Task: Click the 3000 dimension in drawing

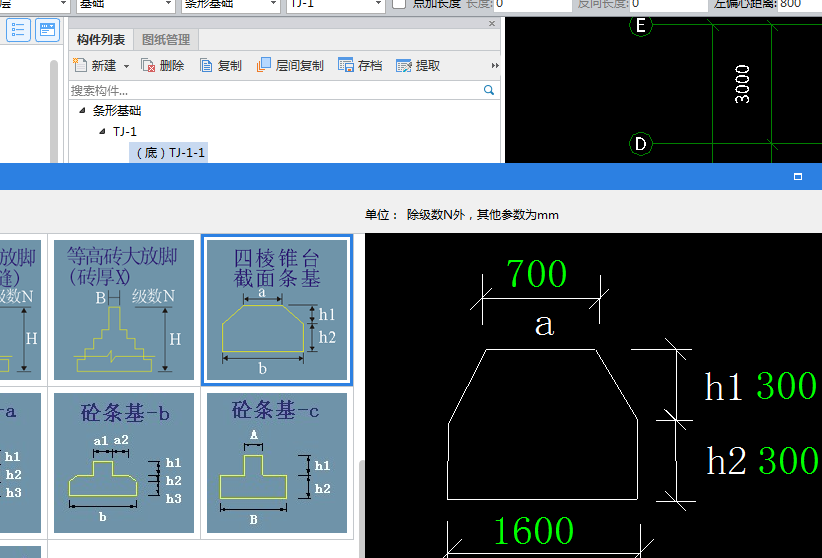Action: tap(742, 84)
